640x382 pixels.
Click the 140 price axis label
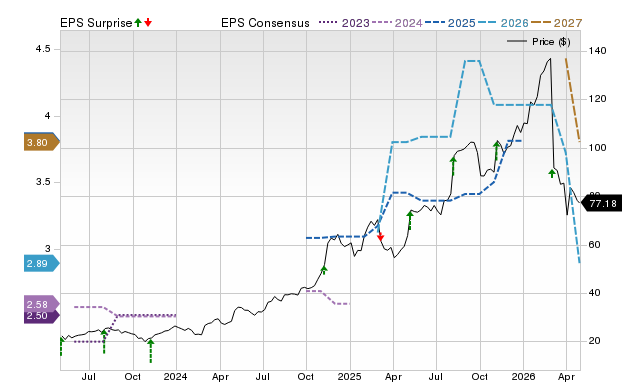point(598,51)
